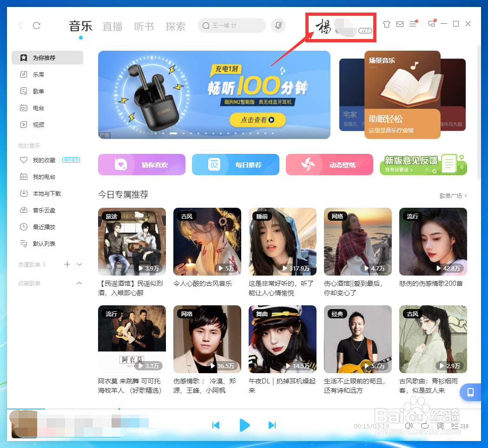Open the 探索 tab
Screen dimensions: 488x448
point(176,26)
